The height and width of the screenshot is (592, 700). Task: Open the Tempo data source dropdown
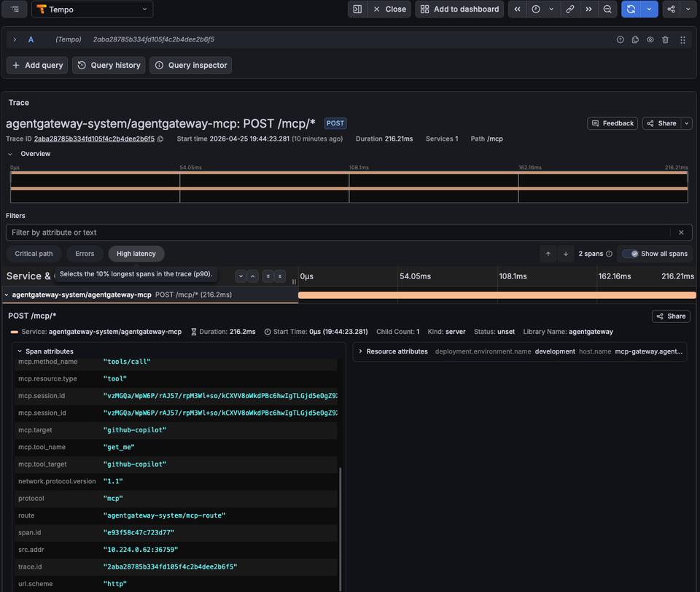(92, 9)
